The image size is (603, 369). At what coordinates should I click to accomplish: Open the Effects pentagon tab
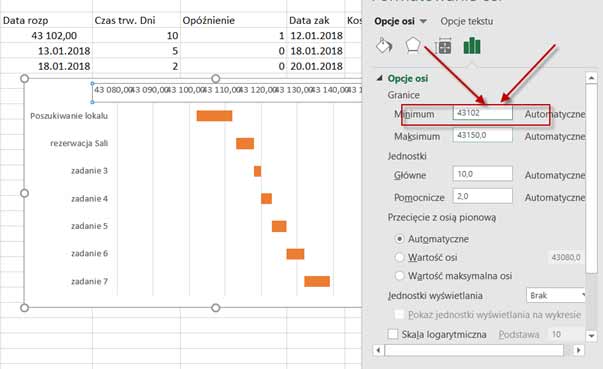pyautogui.click(x=413, y=46)
